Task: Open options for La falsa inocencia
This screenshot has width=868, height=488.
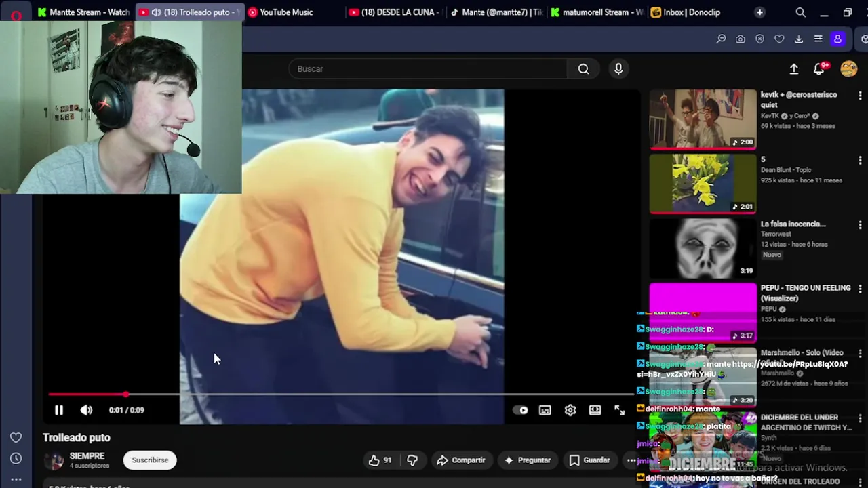Action: click(x=860, y=225)
